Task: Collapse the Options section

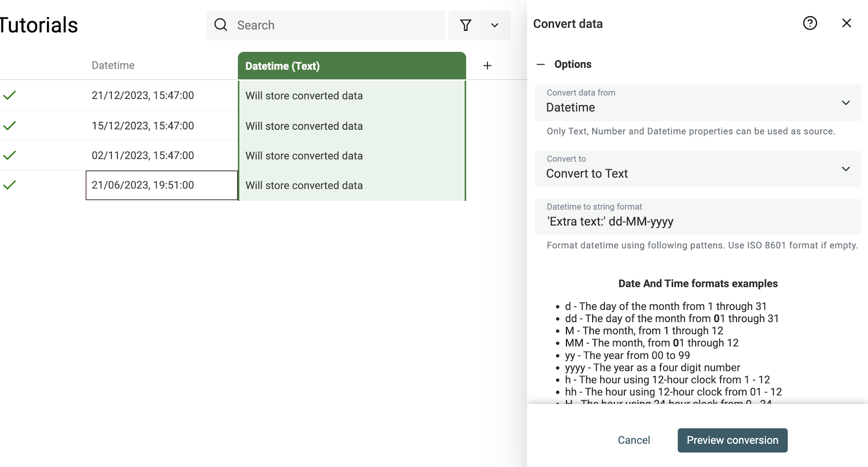Action: tap(541, 64)
